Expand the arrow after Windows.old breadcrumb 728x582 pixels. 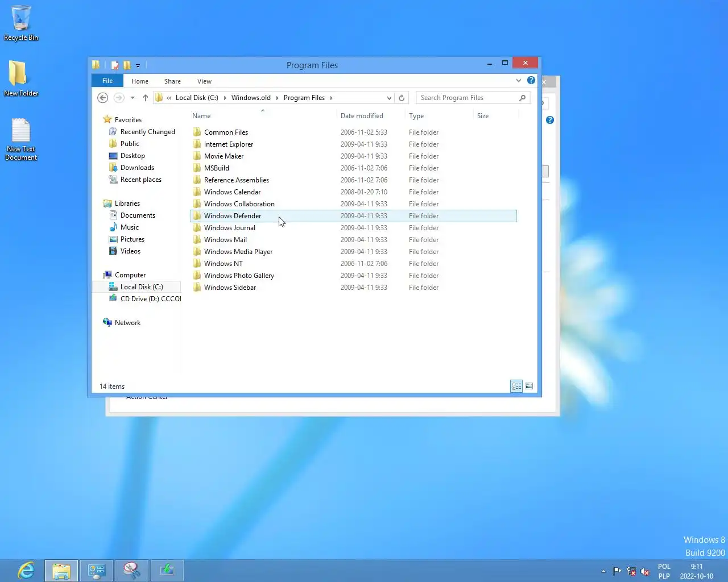(278, 98)
